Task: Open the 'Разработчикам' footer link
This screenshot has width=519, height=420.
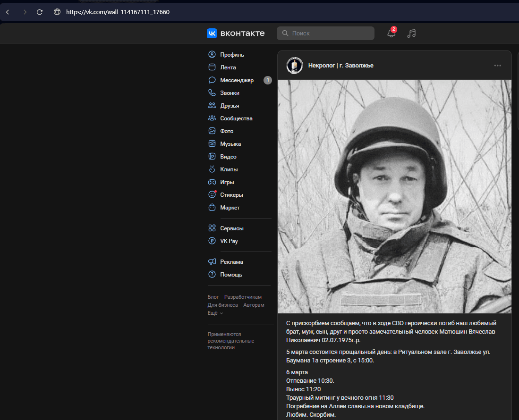Action: click(x=243, y=297)
